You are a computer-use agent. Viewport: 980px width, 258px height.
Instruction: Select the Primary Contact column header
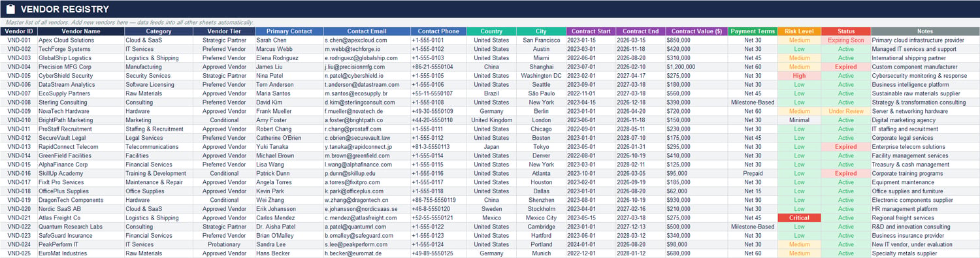(x=289, y=31)
